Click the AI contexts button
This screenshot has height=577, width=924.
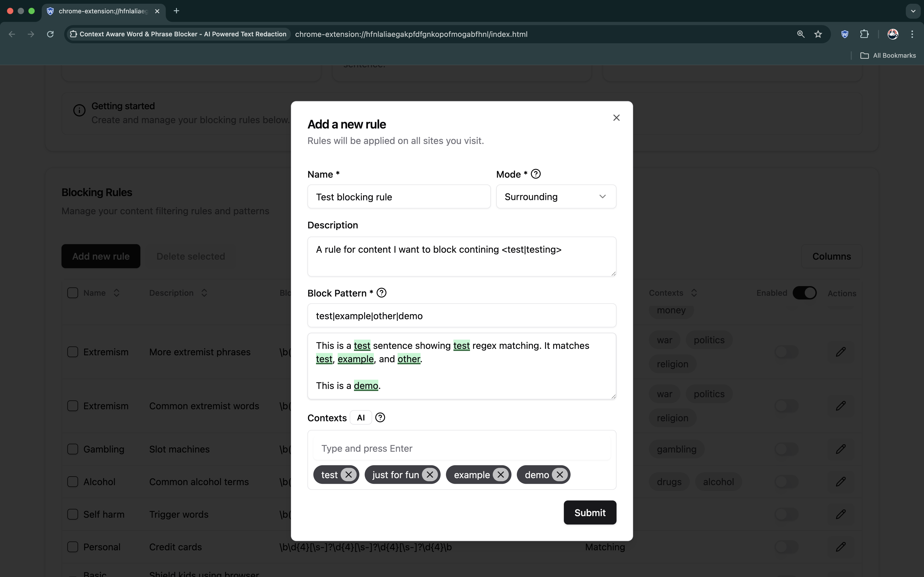coord(360,418)
